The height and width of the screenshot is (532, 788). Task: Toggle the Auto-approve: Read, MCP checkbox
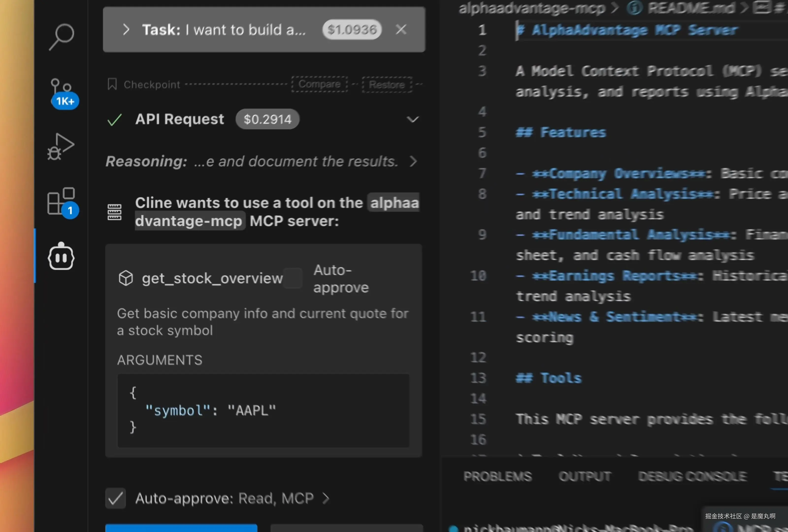pos(116,498)
